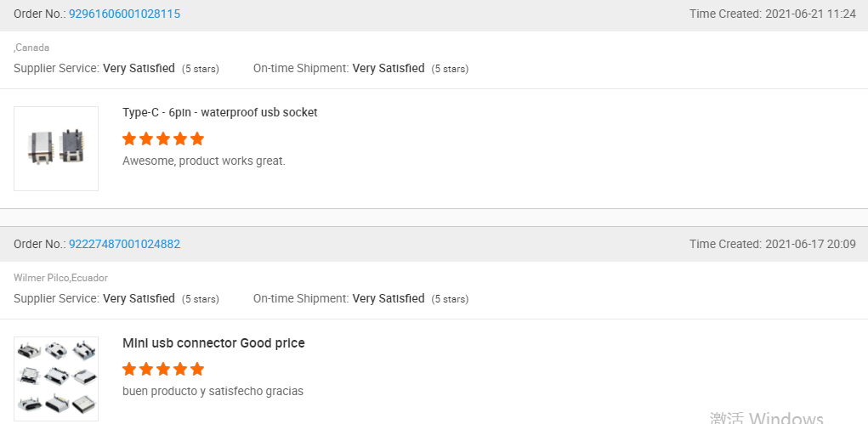The height and width of the screenshot is (424, 868).
Task: Open order number 92961606001028115 link
Action: pyautogui.click(x=125, y=14)
